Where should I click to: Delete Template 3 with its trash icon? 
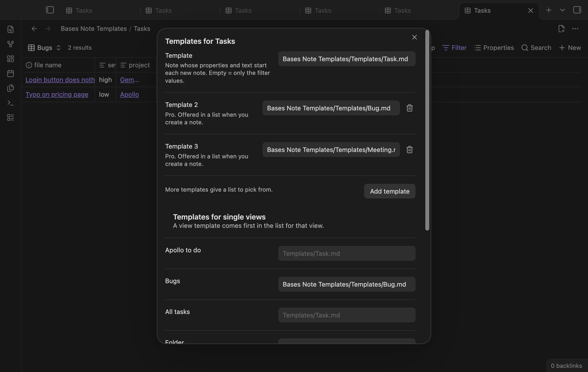click(x=410, y=150)
